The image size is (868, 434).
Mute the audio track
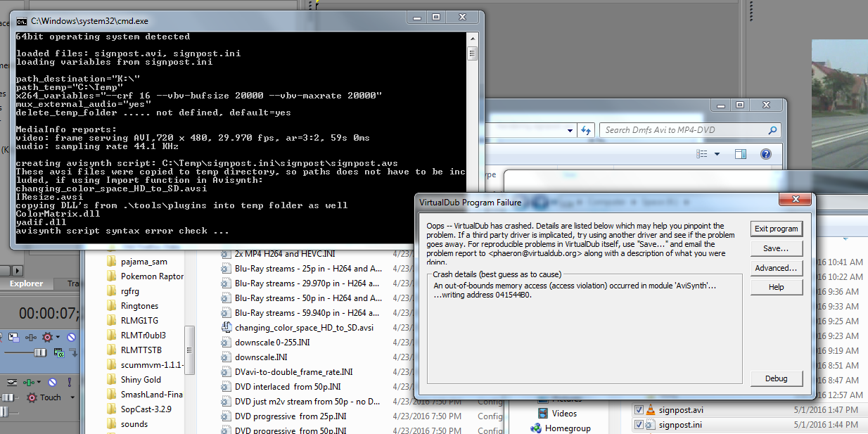(53, 383)
